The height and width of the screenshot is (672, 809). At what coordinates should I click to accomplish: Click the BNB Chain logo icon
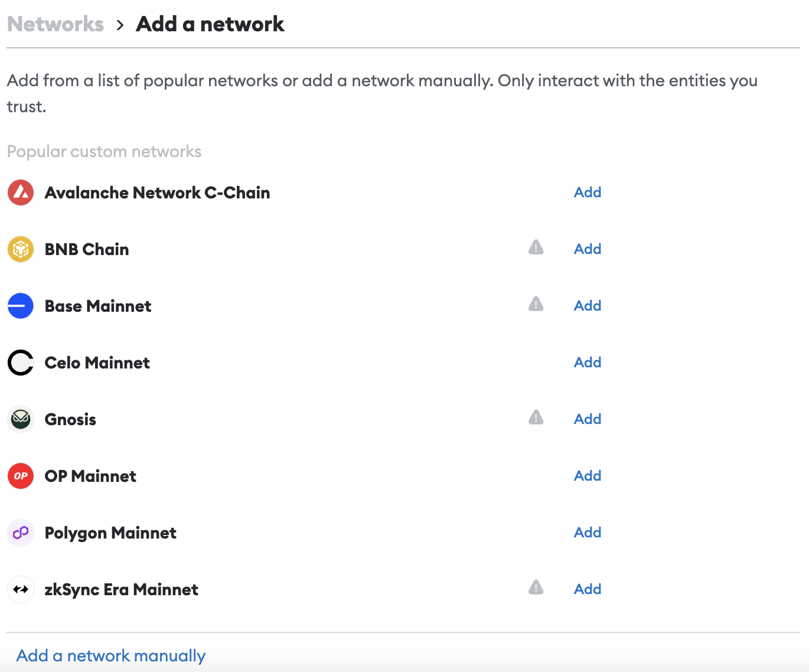(21, 249)
